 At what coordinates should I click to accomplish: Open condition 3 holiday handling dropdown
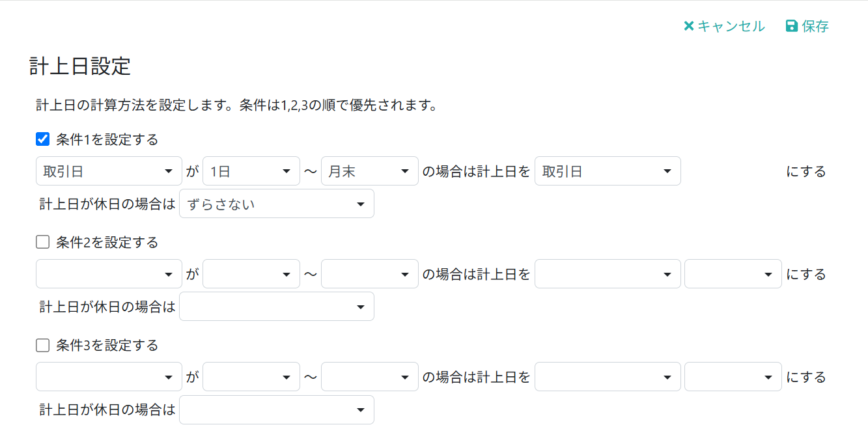277,409
